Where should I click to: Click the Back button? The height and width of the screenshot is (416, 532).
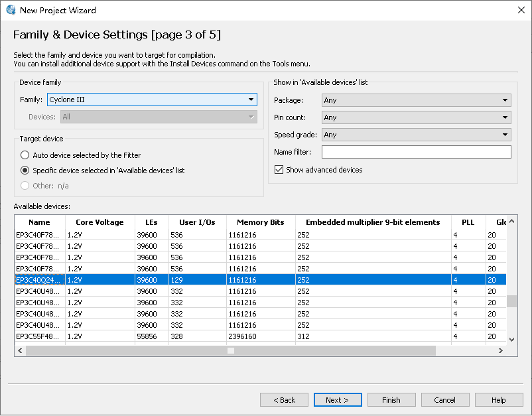[284, 400]
